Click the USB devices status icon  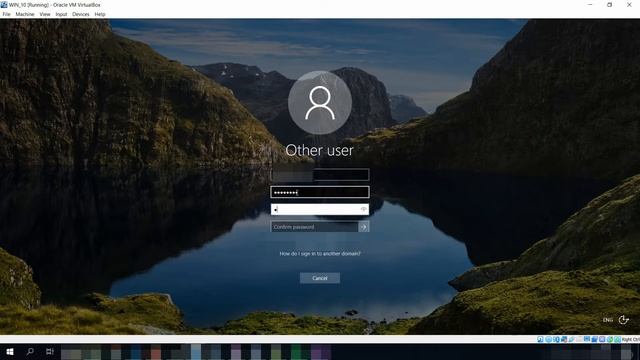(x=572, y=339)
